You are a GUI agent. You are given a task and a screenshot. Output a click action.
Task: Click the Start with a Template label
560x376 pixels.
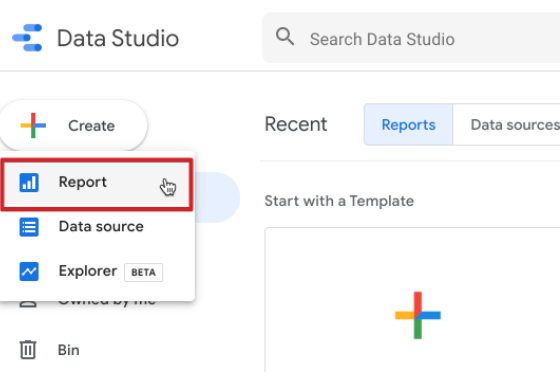point(339,201)
